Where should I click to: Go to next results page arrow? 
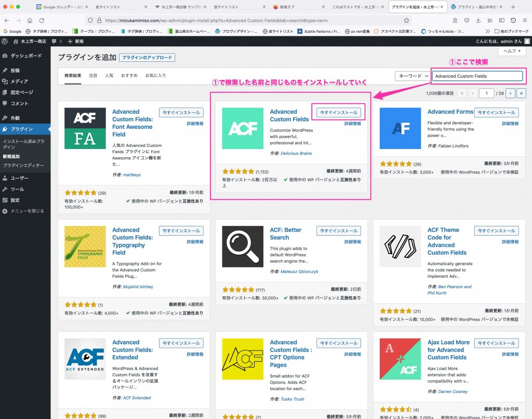(510, 93)
